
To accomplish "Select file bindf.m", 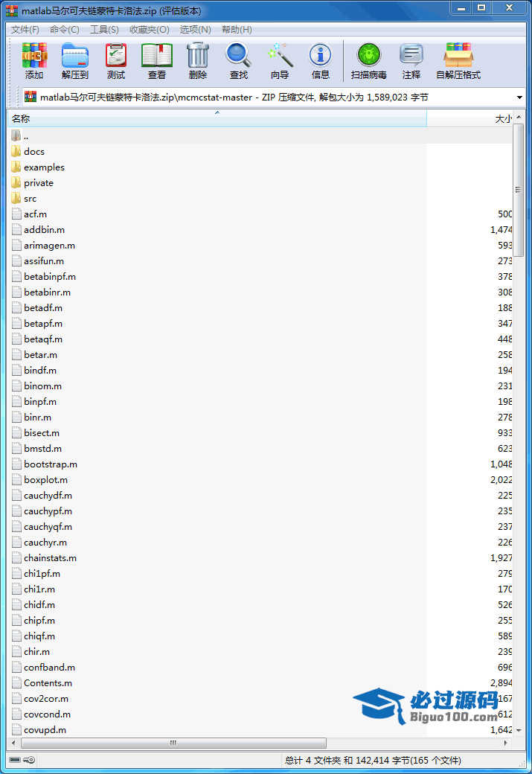I will point(34,370).
